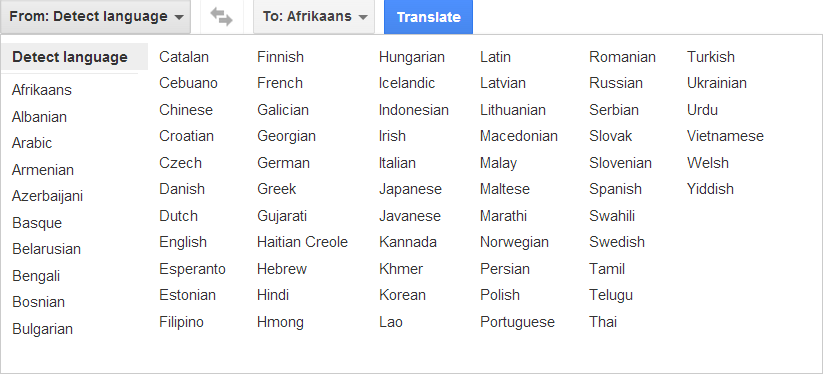Choose Portuguese as the source language
The height and width of the screenshot is (374, 823).
pos(518,322)
